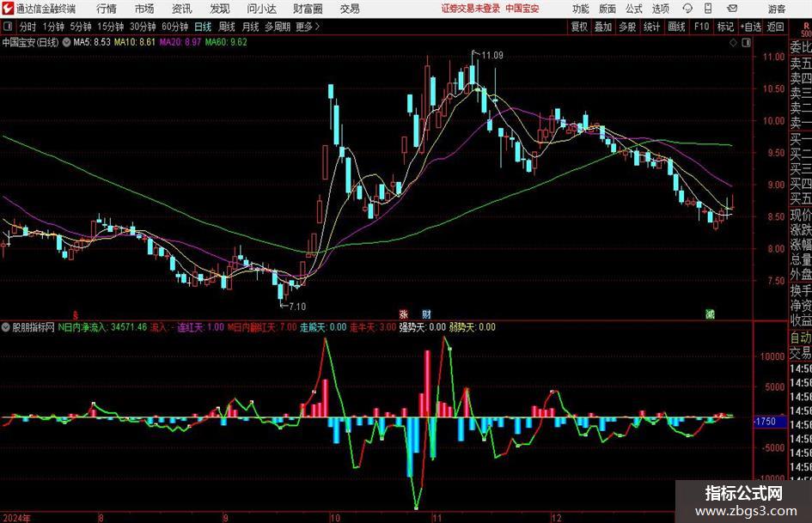Image resolution: width=812 pixels, height=523 pixels.
Task: Toggle the left sidebar panel icon
Action: tap(8, 27)
